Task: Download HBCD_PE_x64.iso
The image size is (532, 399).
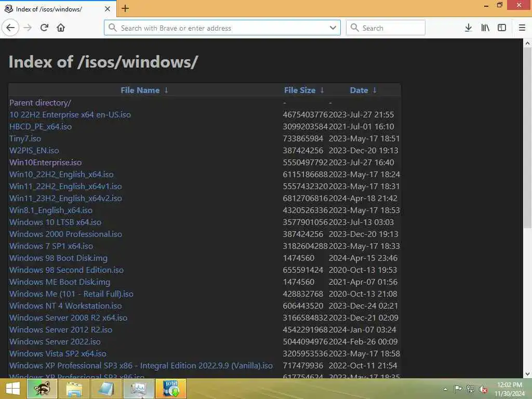Action: pos(41,127)
